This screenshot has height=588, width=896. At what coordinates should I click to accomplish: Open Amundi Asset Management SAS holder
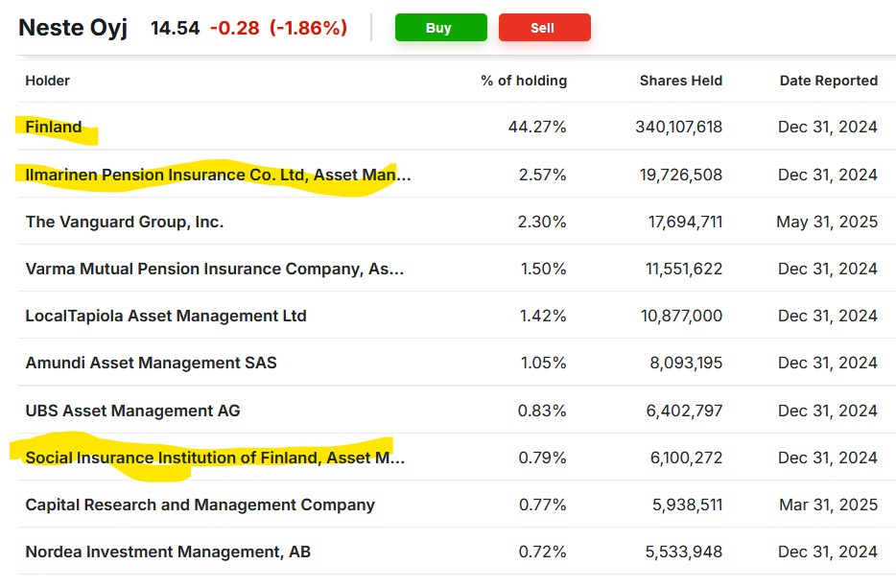pos(151,363)
